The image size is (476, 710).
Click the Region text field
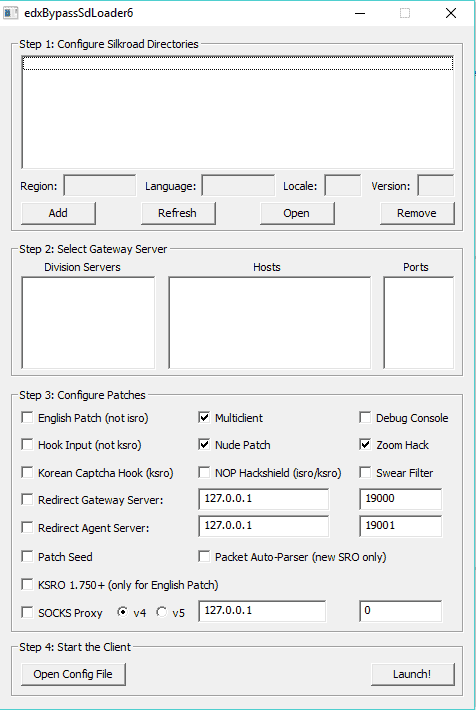100,186
